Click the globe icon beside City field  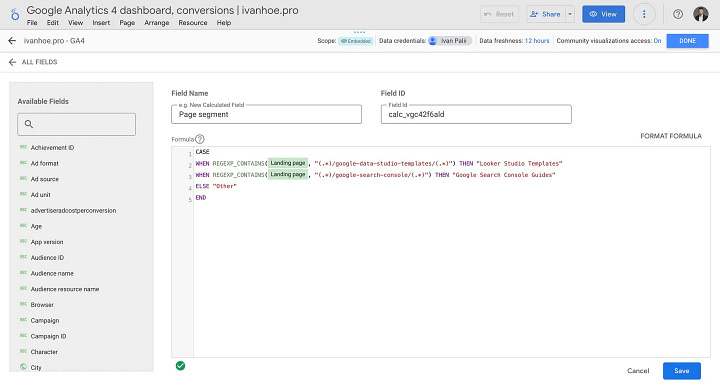23,367
